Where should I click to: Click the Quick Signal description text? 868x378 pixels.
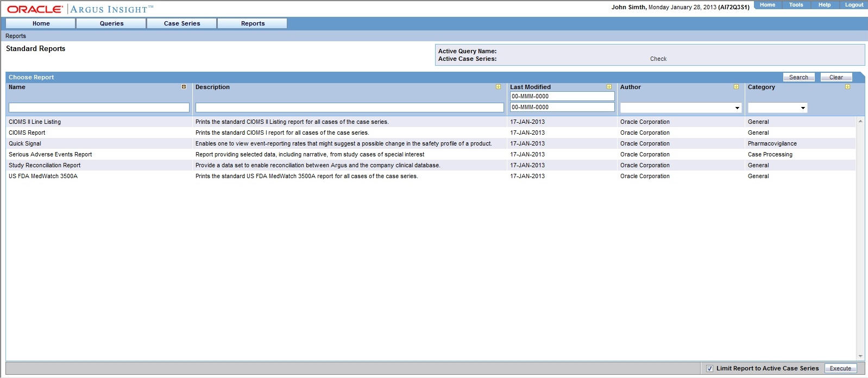(x=343, y=143)
